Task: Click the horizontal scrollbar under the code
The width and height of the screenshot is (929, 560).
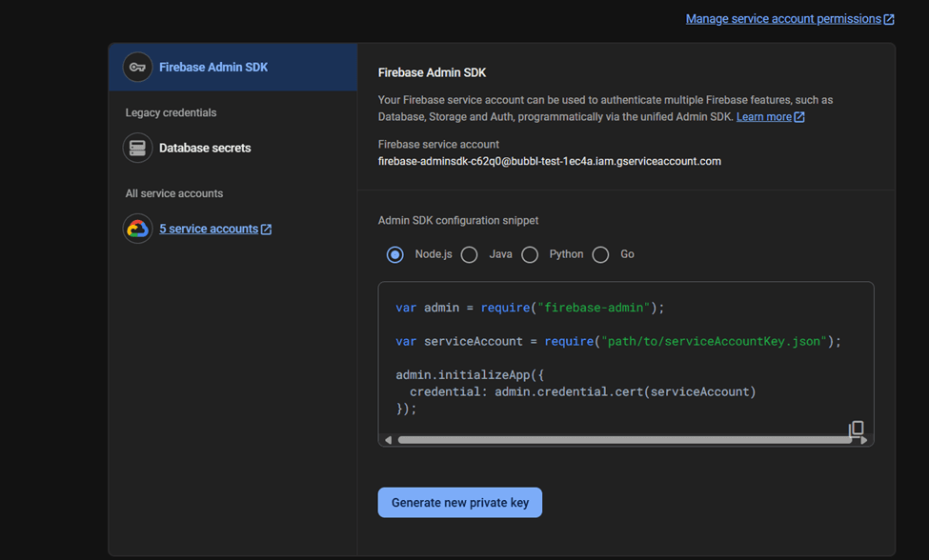Action: [x=624, y=439]
